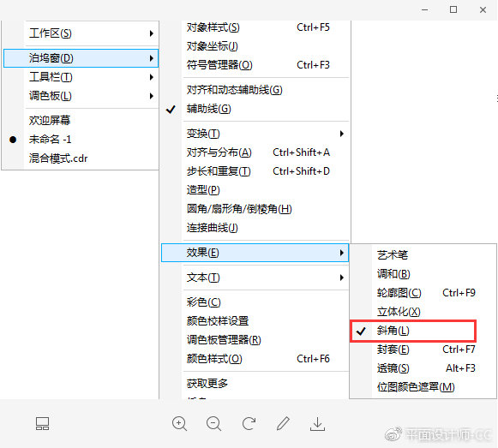Expand the 泊坞窗(D) submenu
This screenshot has width=498, height=448.
click(x=81, y=58)
